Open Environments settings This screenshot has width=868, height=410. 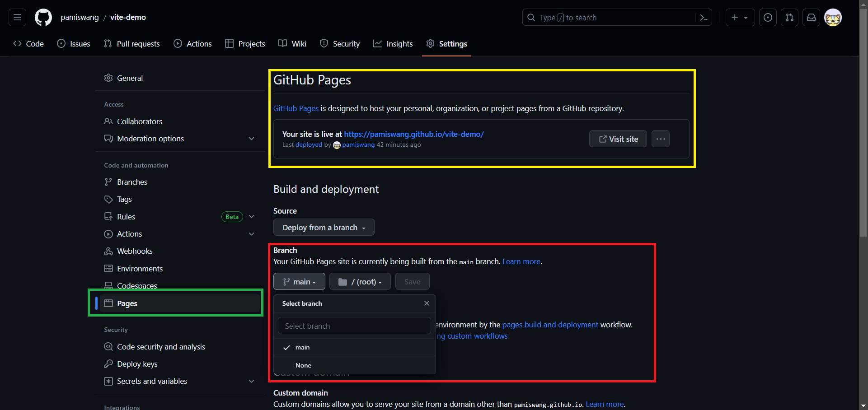(180, 269)
